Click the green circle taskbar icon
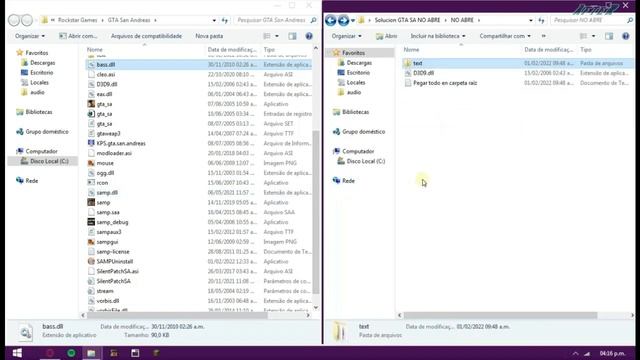The width and height of the screenshot is (640, 360). [71, 353]
